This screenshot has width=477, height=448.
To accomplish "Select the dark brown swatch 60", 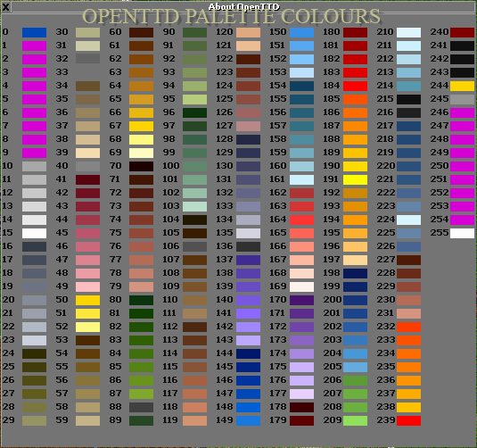I will point(142,33).
